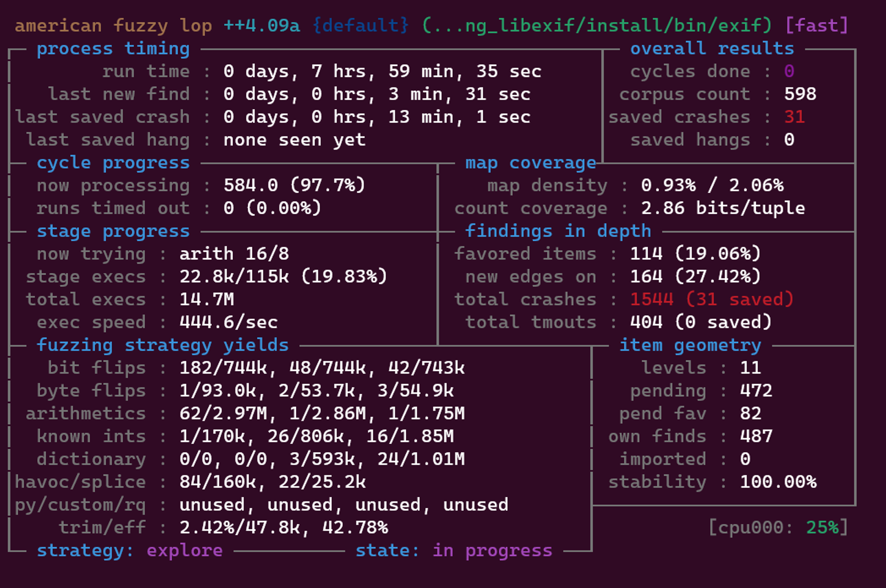Click the levels value '11'
Screen dimensions: 886x588
(750, 368)
